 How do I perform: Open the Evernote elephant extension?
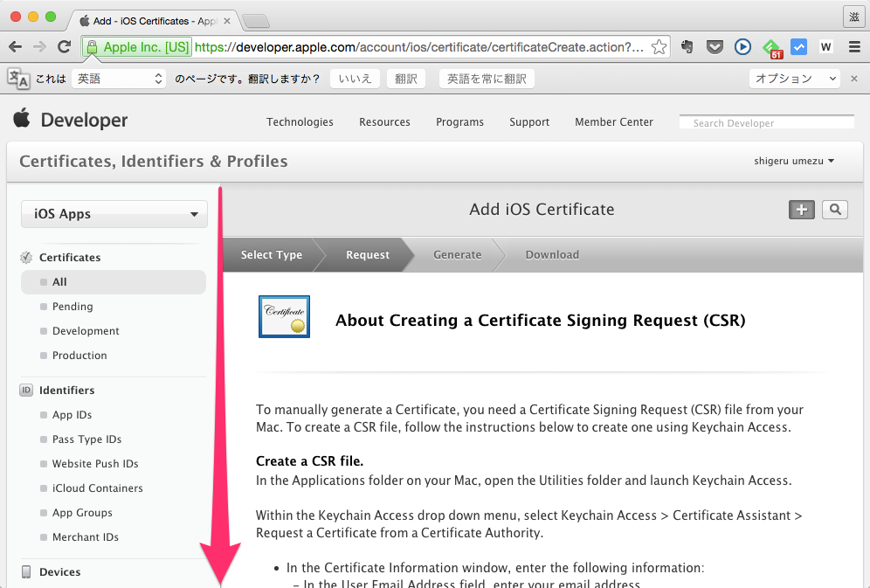tap(687, 47)
